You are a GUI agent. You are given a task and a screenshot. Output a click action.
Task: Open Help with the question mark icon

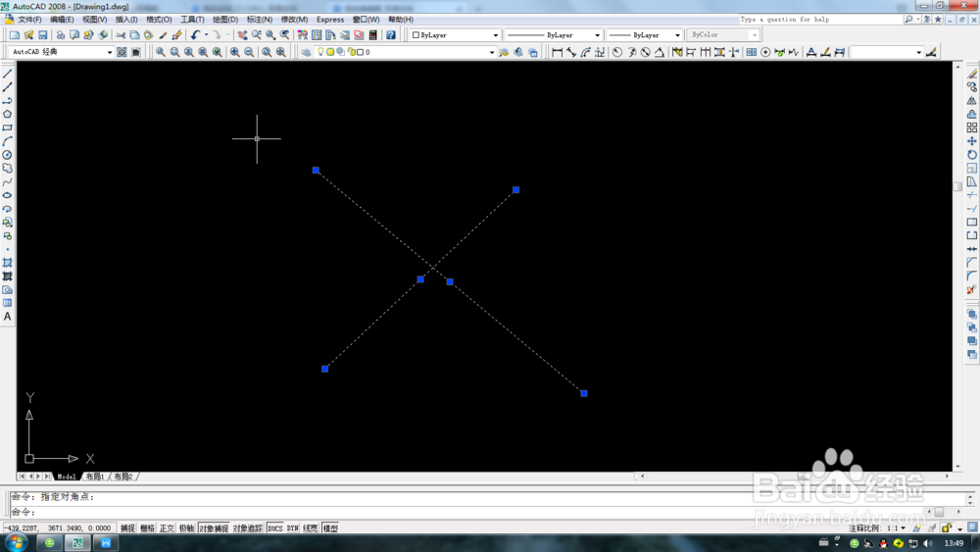tap(391, 35)
